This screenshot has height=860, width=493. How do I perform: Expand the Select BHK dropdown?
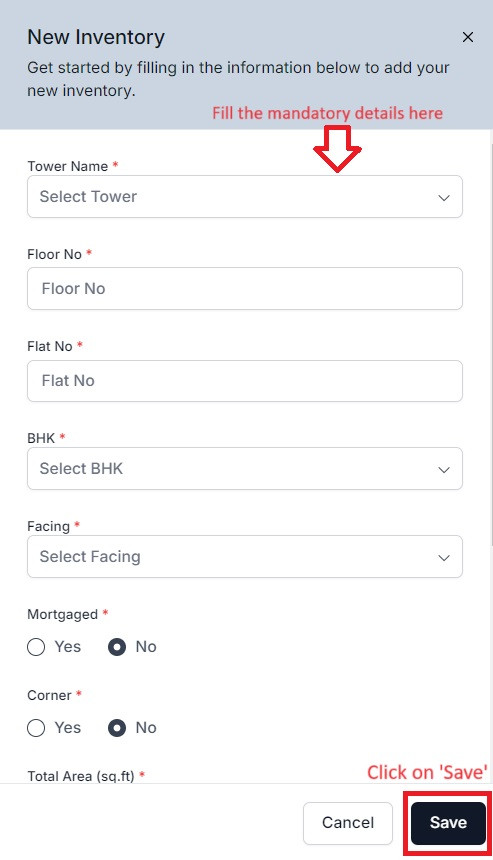point(245,468)
